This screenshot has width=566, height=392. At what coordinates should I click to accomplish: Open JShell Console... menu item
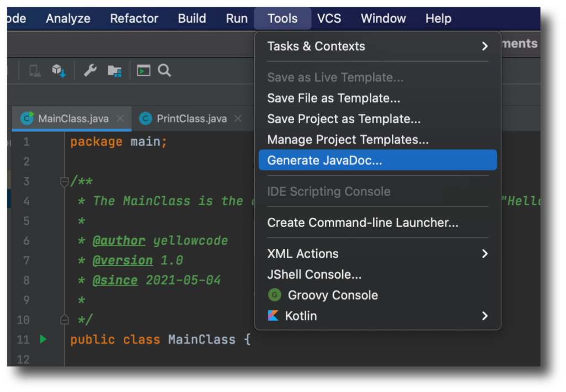point(378,274)
